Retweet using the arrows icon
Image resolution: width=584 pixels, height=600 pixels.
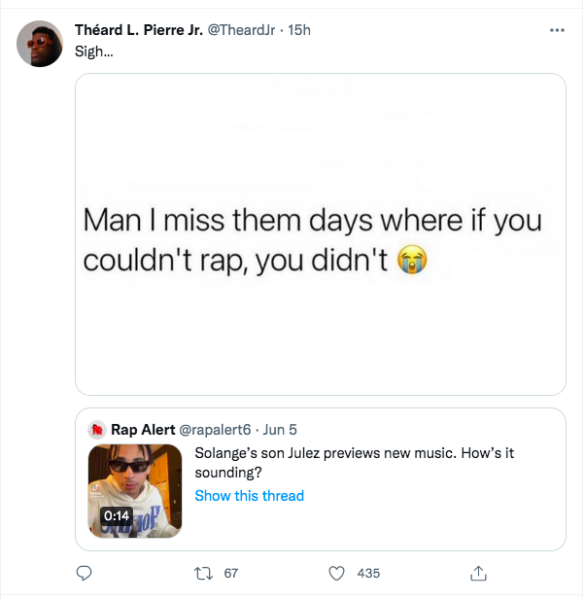(x=203, y=573)
